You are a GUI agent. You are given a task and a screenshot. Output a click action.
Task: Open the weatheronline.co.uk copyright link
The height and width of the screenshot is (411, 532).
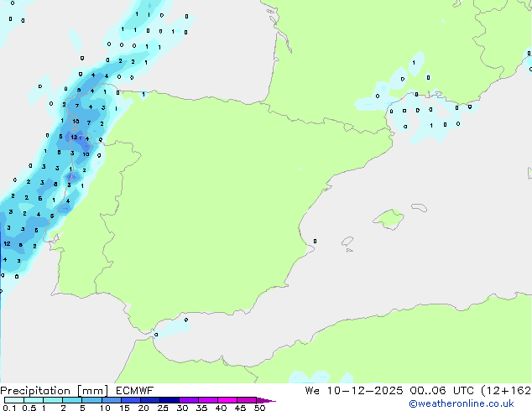tap(462, 403)
